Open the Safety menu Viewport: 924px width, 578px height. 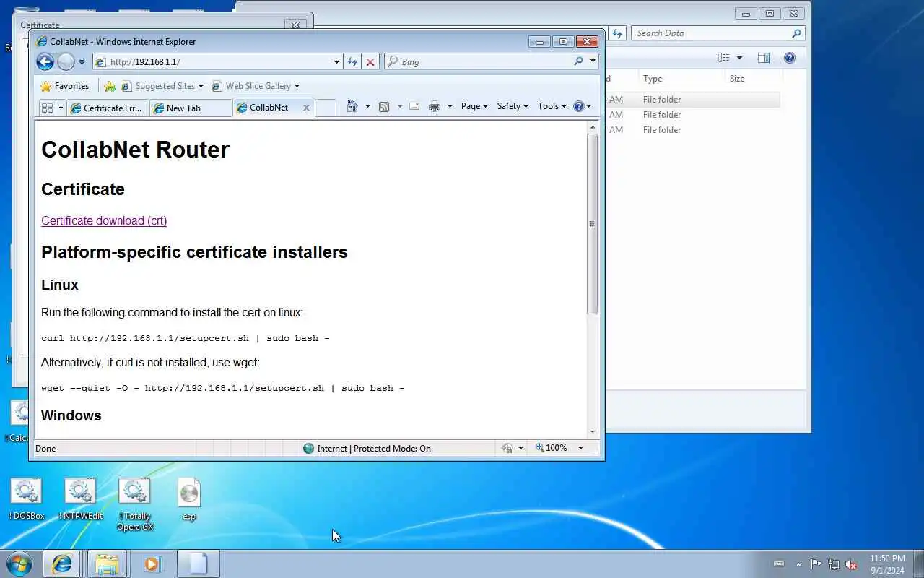coord(513,106)
